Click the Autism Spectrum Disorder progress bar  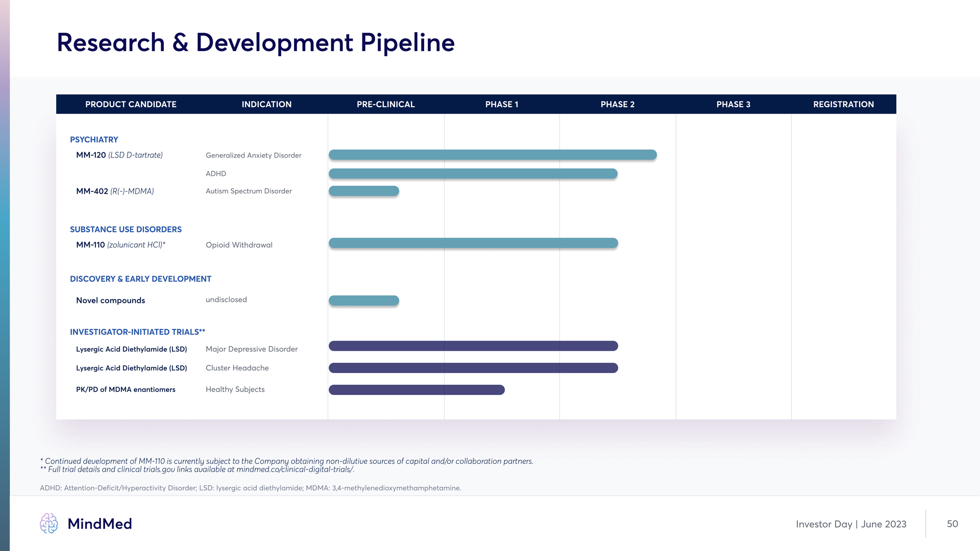pyautogui.click(x=364, y=191)
